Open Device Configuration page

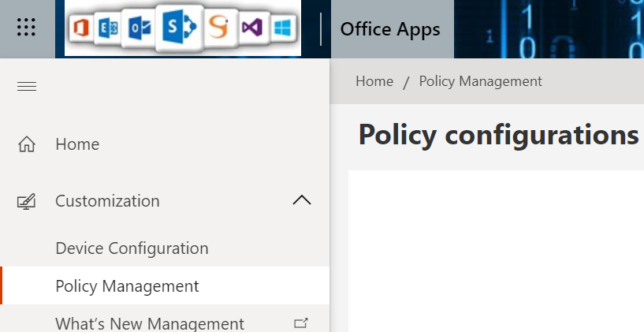132,248
